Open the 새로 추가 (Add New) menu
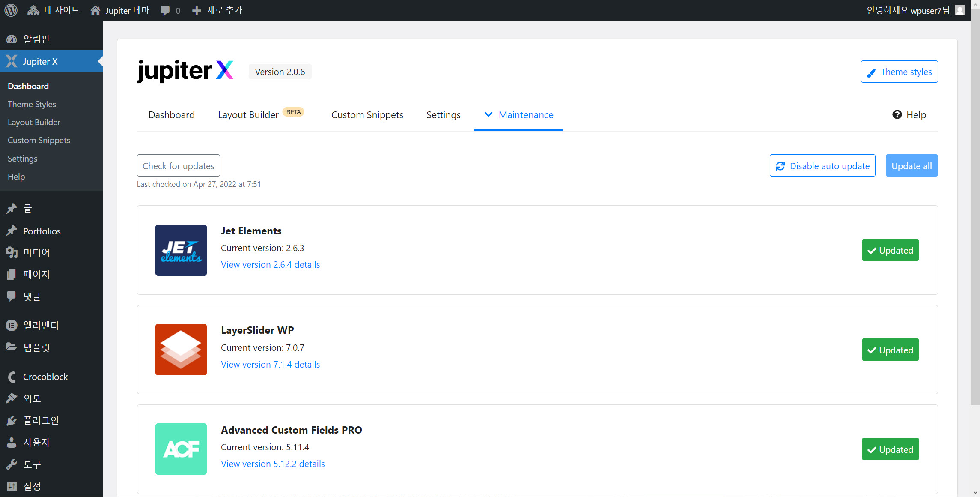Screen dimensions: 980x497 (x=217, y=10)
